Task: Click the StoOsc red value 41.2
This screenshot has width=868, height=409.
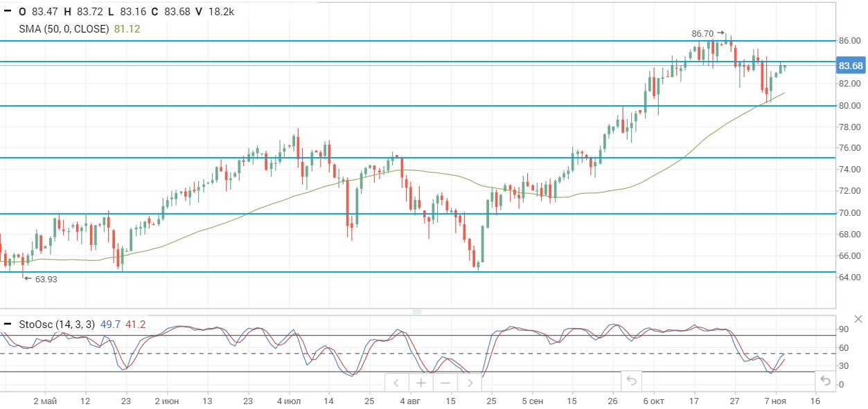Action: tap(136, 324)
